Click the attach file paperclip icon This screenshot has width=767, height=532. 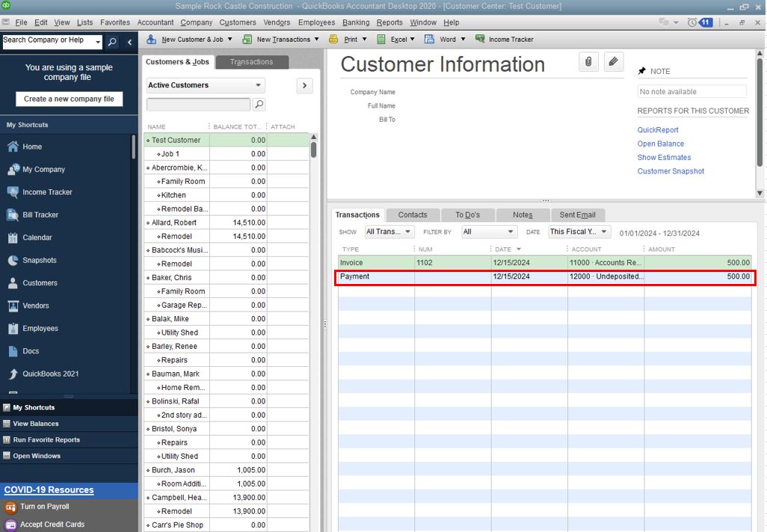588,62
